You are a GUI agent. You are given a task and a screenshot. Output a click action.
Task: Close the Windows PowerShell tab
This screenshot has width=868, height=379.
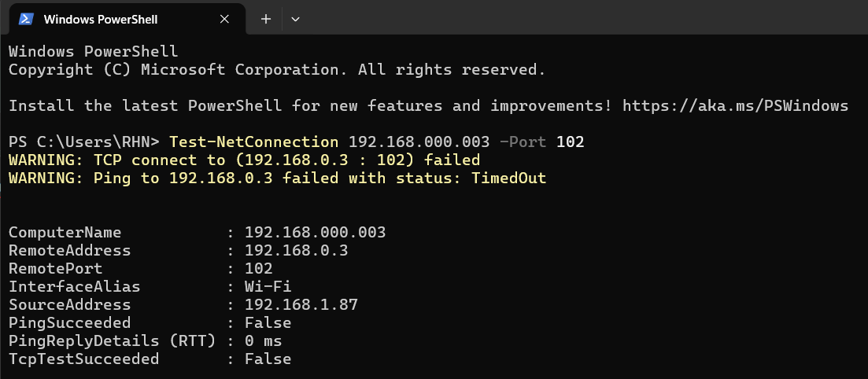(224, 19)
